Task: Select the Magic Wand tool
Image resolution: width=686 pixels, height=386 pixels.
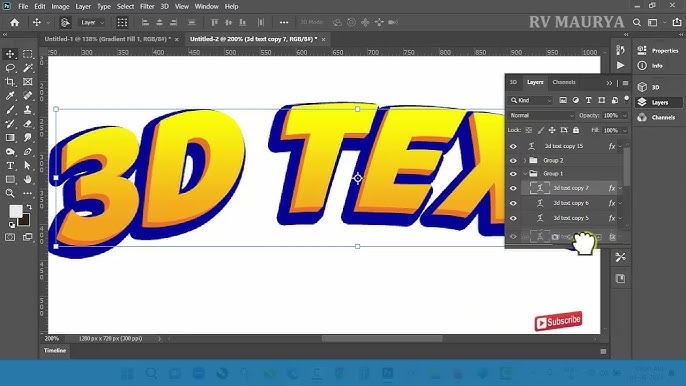Action: click(28, 68)
